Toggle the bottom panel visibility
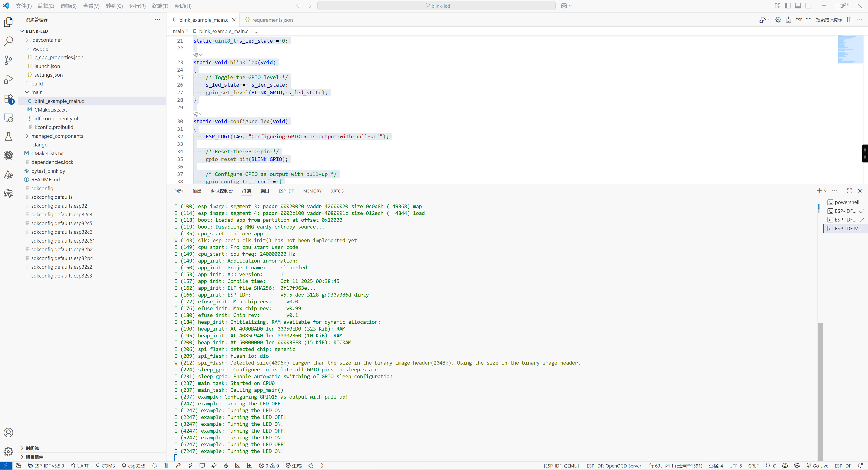 (798, 6)
